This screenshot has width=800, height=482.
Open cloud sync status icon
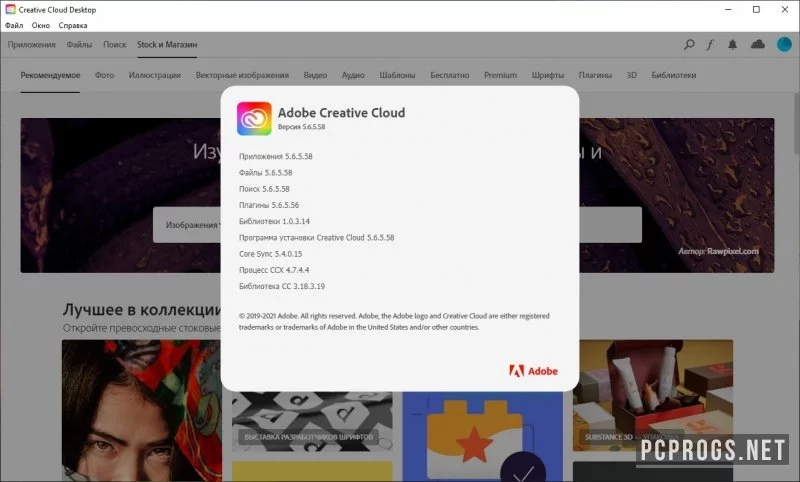[x=758, y=44]
